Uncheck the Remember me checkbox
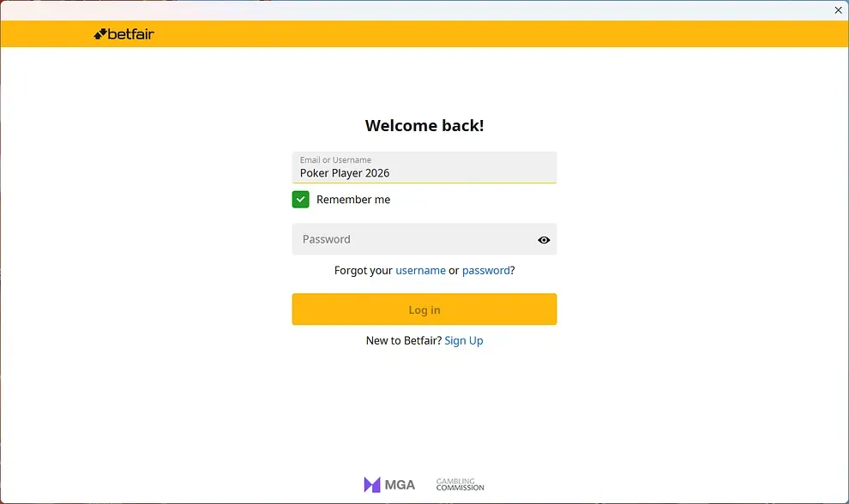Viewport: 849px width, 504px height. [x=300, y=199]
